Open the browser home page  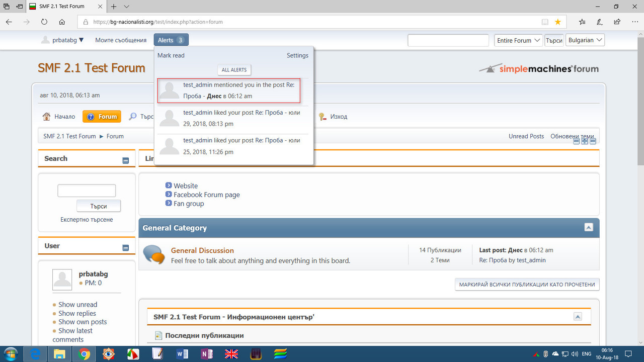coord(62,22)
